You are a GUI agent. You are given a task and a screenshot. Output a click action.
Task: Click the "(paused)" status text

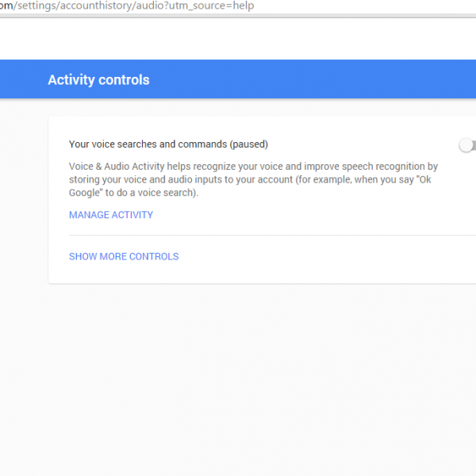pyautogui.click(x=249, y=144)
